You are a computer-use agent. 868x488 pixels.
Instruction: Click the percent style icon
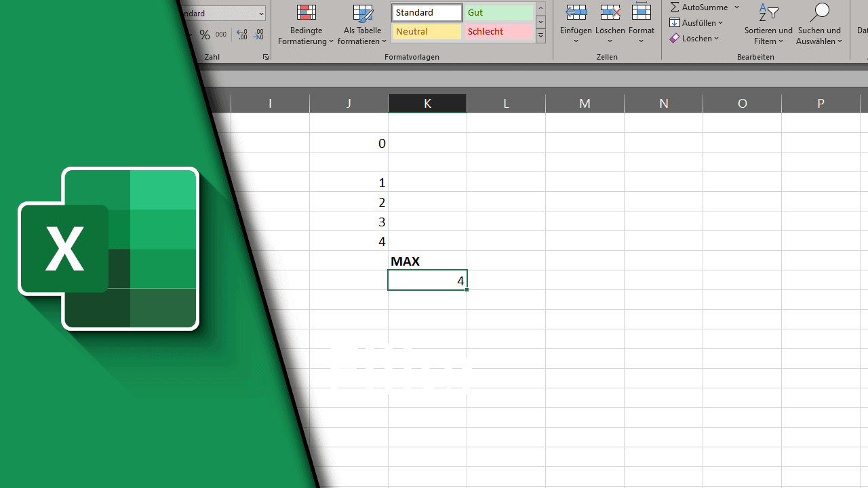click(204, 35)
